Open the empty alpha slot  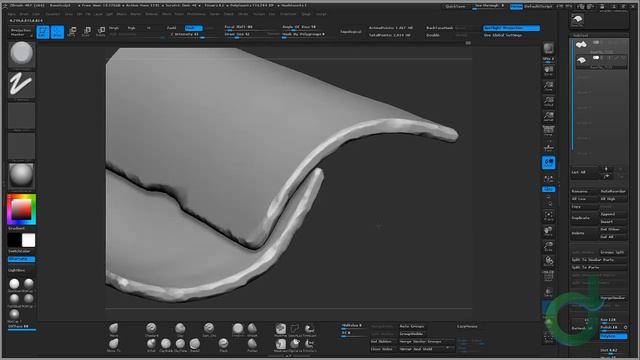point(22,116)
